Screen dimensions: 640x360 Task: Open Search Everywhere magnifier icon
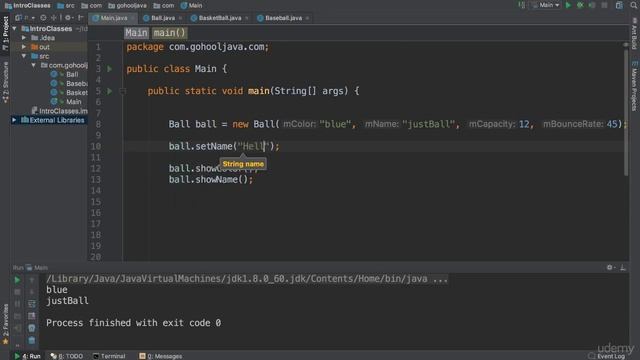[x=634, y=5]
